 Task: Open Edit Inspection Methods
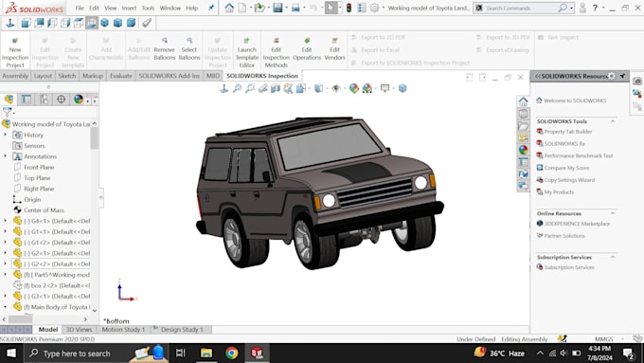tap(276, 53)
